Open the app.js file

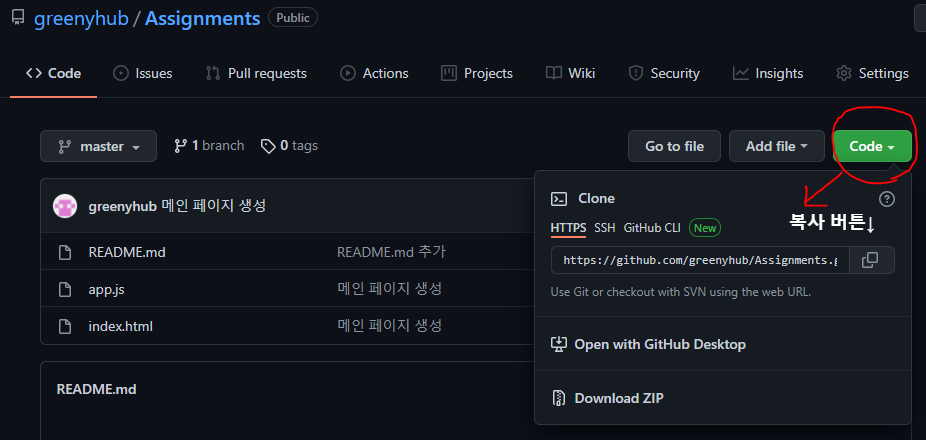tap(106, 289)
